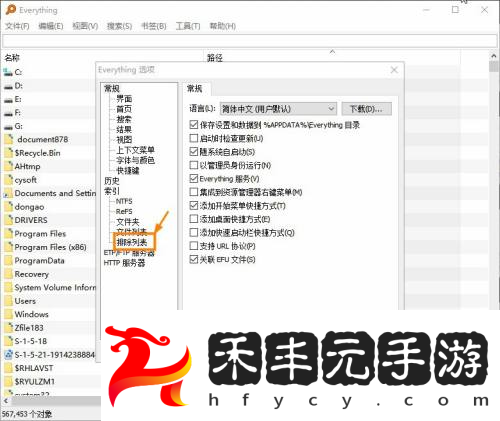This screenshot has height=421, width=500.
Task: Close the Everything options dialog
Action: [x=394, y=70]
